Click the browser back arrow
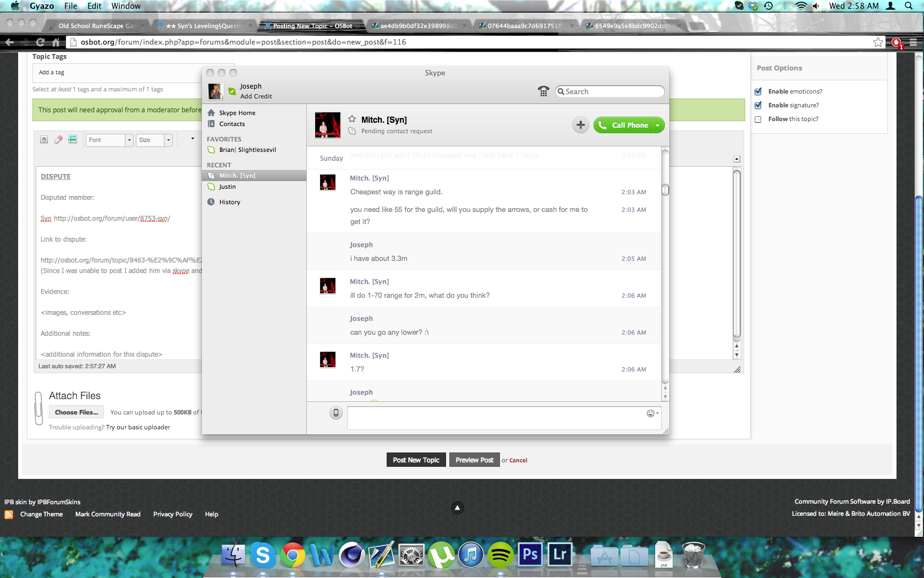Viewport: 924px width, 578px height. [x=9, y=42]
